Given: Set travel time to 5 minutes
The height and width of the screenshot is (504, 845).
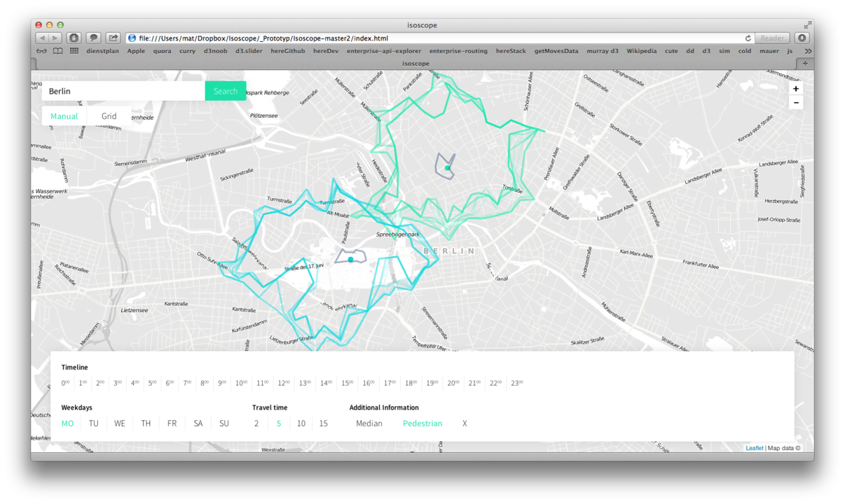Looking at the screenshot, I should (279, 423).
